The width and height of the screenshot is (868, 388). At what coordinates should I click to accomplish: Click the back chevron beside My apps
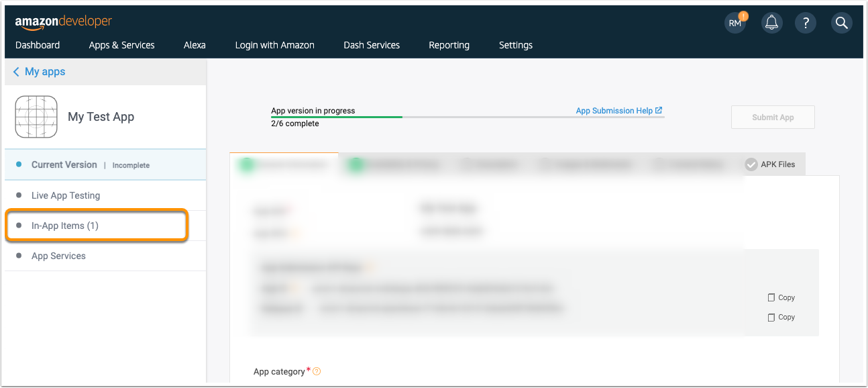(x=16, y=72)
